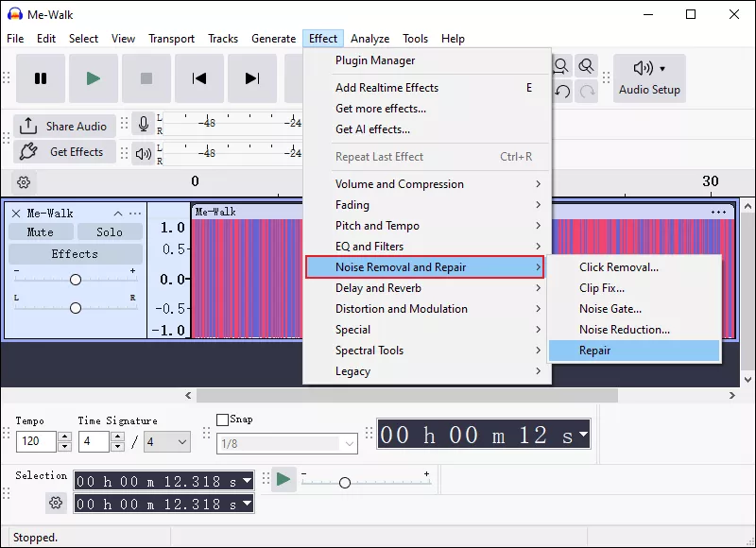Click the Share Audio button
The image size is (756, 548).
click(64, 127)
